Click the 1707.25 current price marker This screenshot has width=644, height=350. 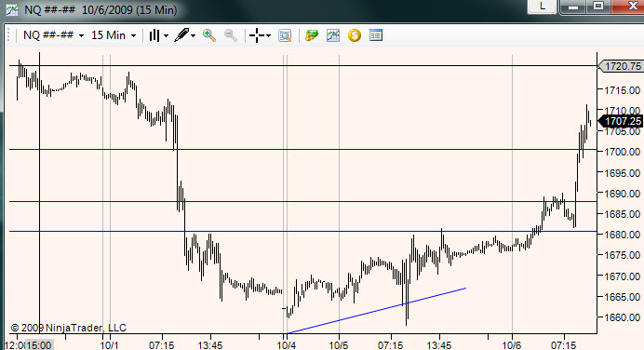[x=620, y=121]
